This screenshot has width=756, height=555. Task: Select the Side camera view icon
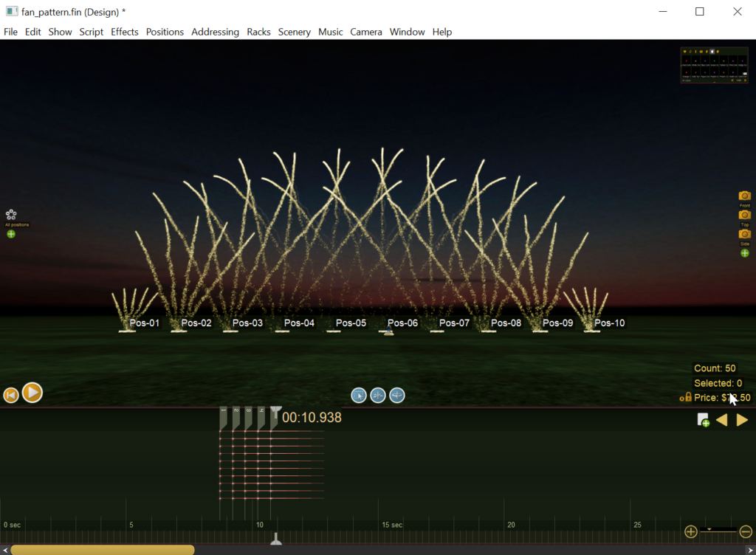[x=744, y=234]
